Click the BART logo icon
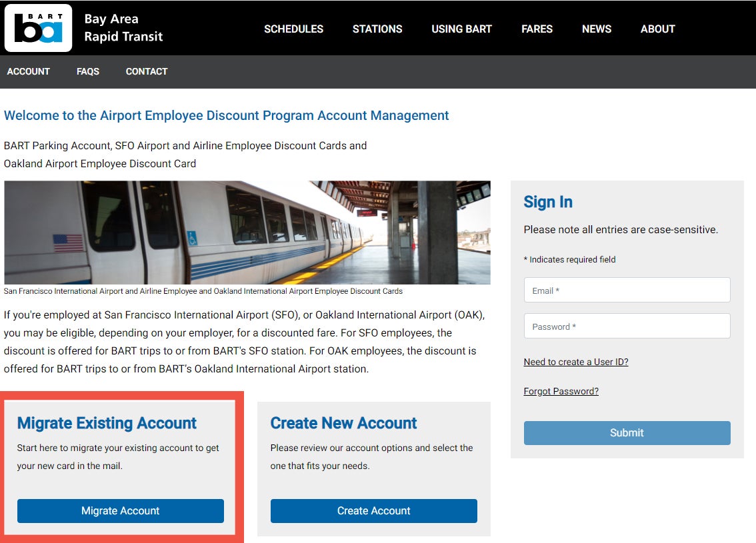 (x=38, y=28)
